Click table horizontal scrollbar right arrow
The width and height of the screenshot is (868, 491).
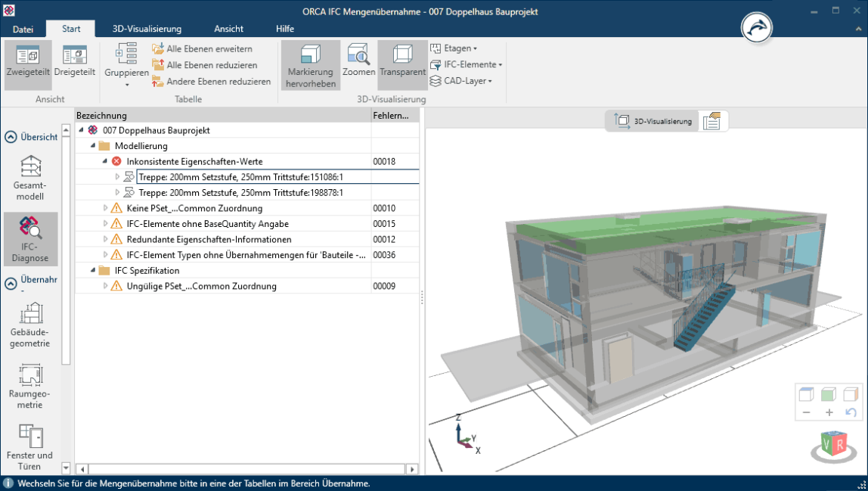pyautogui.click(x=412, y=469)
